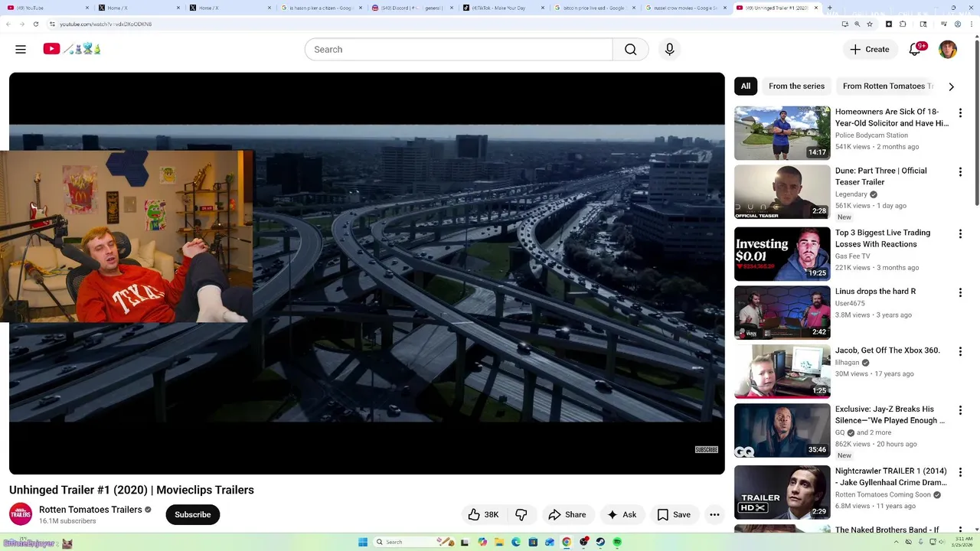Click the Save button

click(674, 514)
